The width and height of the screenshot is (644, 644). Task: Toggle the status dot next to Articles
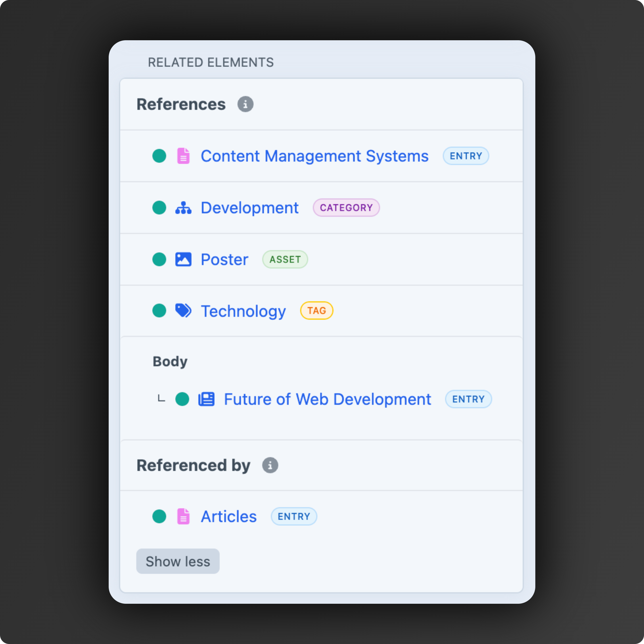pyautogui.click(x=159, y=516)
